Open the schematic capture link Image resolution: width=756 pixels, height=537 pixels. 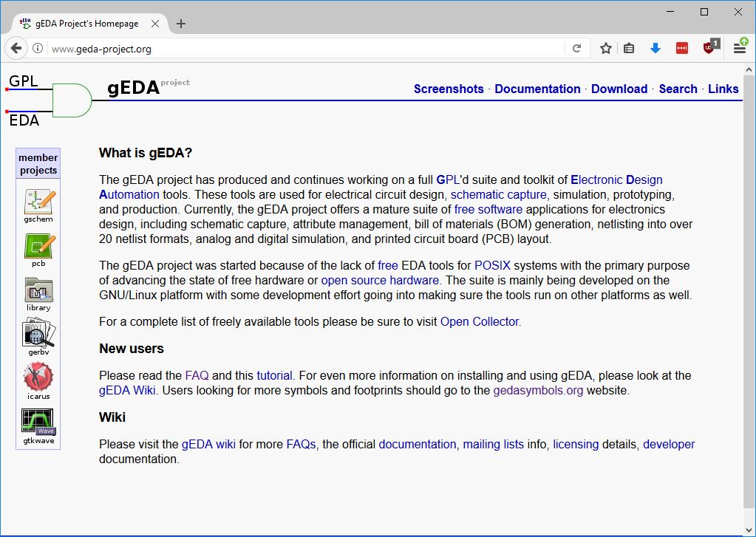[x=499, y=195]
